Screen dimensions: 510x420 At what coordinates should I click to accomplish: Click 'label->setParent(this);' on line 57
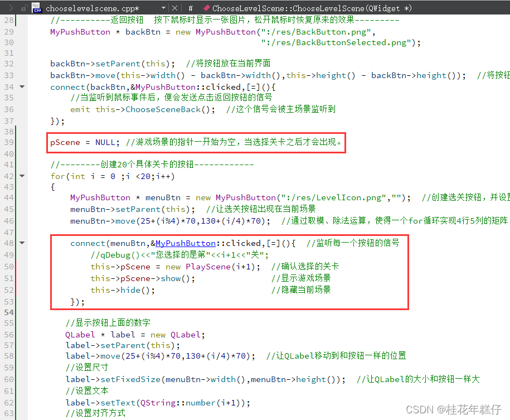tap(123, 345)
